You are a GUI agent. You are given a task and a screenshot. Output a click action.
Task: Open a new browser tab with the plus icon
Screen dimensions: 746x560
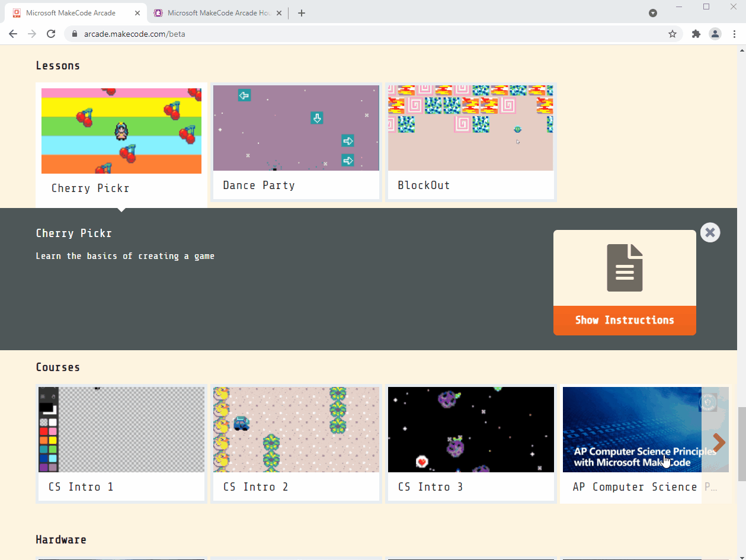pos(301,12)
